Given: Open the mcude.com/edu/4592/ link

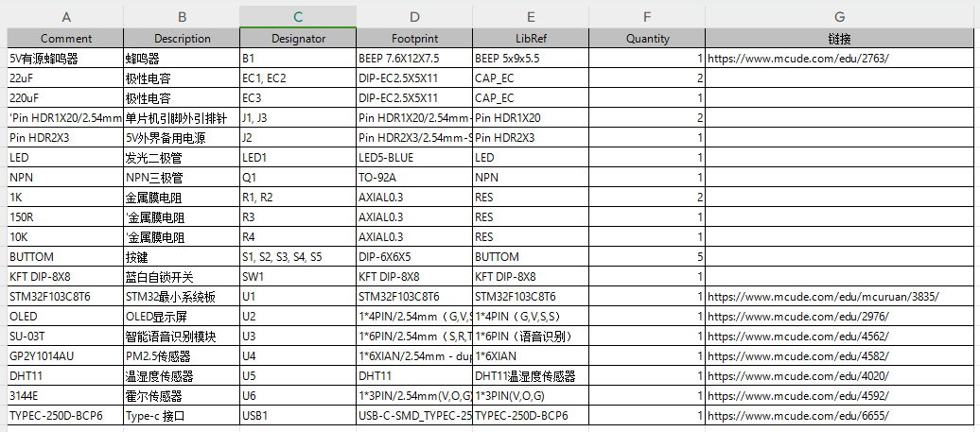Looking at the screenshot, I should 798,396.
